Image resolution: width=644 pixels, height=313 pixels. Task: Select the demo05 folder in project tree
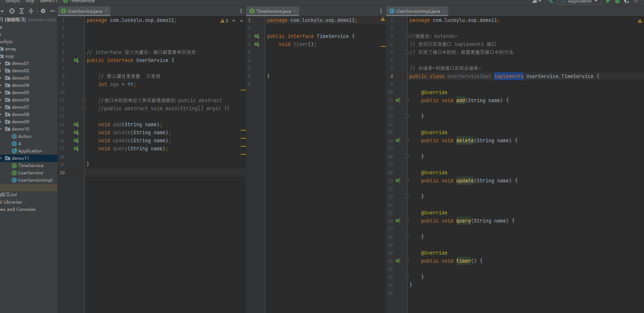point(20,93)
